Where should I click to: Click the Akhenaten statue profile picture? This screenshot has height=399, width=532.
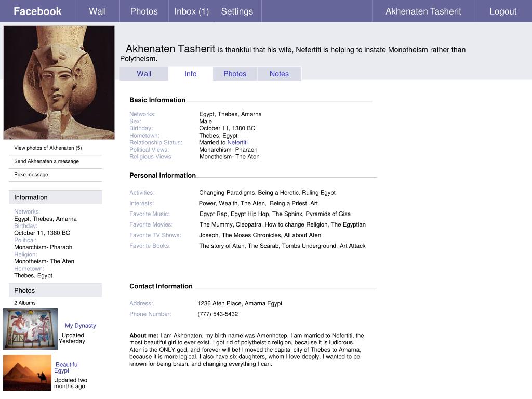coord(59,83)
